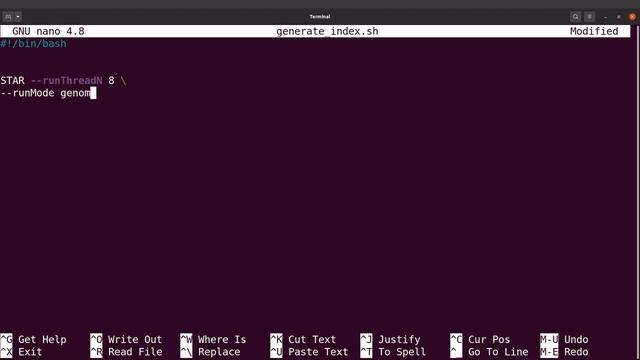640x360 pixels.
Task: Open the new terminal tab icon
Action: coord(8,17)
